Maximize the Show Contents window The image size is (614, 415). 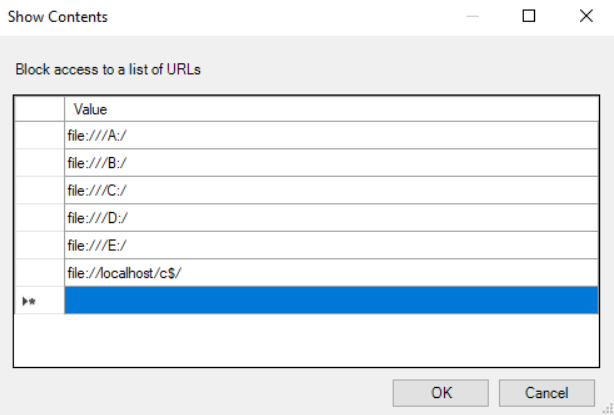529,16
